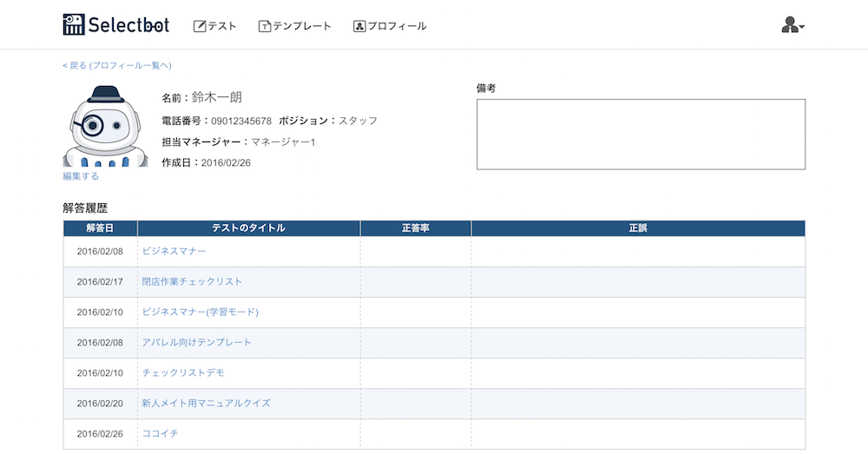Click the 編集する link
The height and width of the screenshot is (454, 868).
81,176
